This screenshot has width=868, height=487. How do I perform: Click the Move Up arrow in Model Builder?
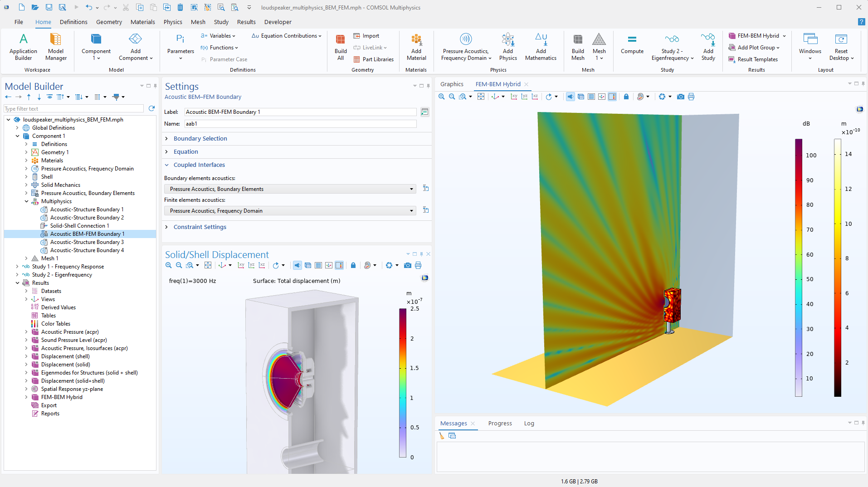29,97
